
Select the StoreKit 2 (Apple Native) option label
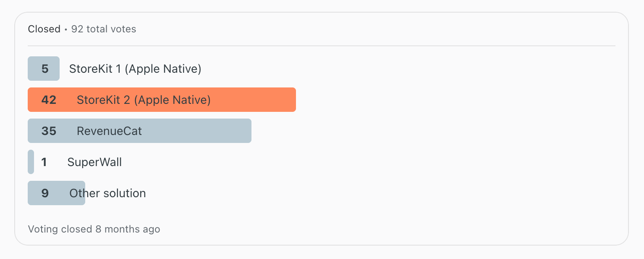[x=144, y=100]
